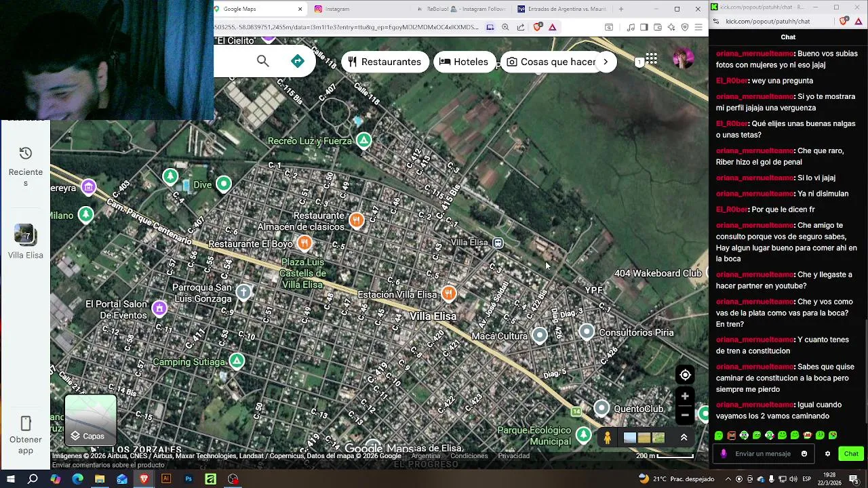Select the Macá Cultura map pin
The width and height of the screenshot is (868, 488).
pyautogui.click(x=539, y=335)
